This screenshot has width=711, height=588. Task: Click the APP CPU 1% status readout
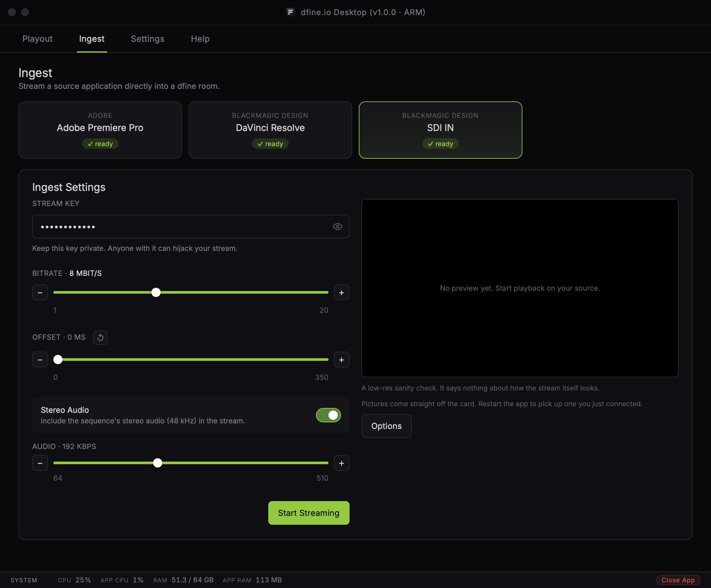point(122,580)
